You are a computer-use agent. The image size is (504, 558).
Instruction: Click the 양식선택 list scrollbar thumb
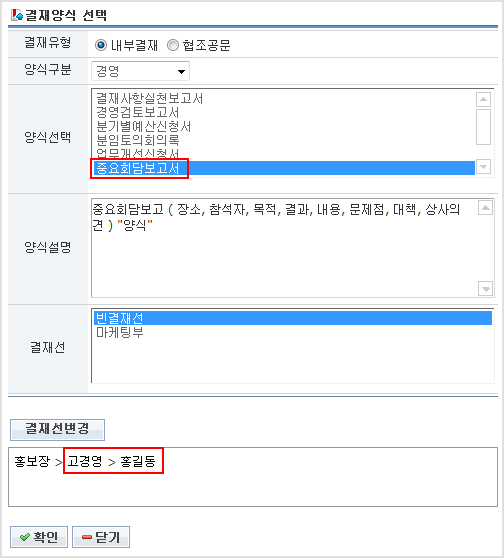tap(483, 127)
